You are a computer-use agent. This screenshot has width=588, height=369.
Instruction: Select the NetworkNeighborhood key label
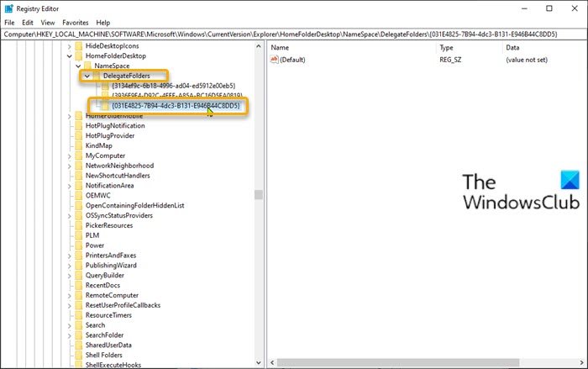click(119, 166)
